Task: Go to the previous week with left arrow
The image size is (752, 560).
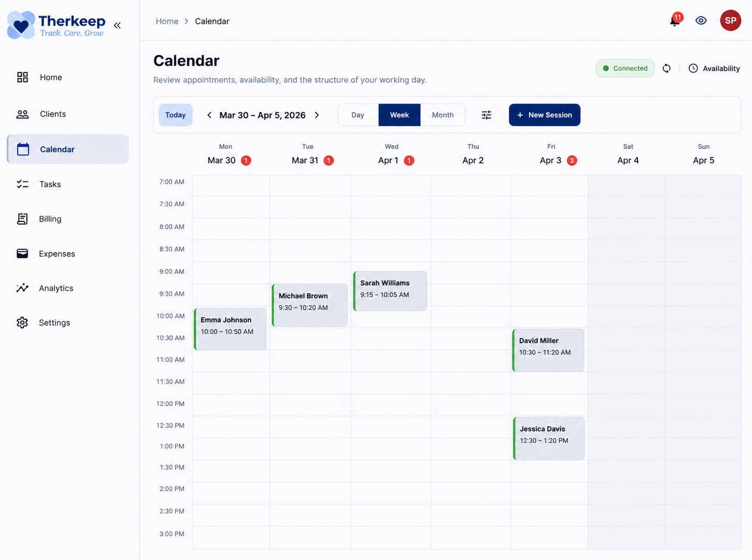Action: [209, 115]
